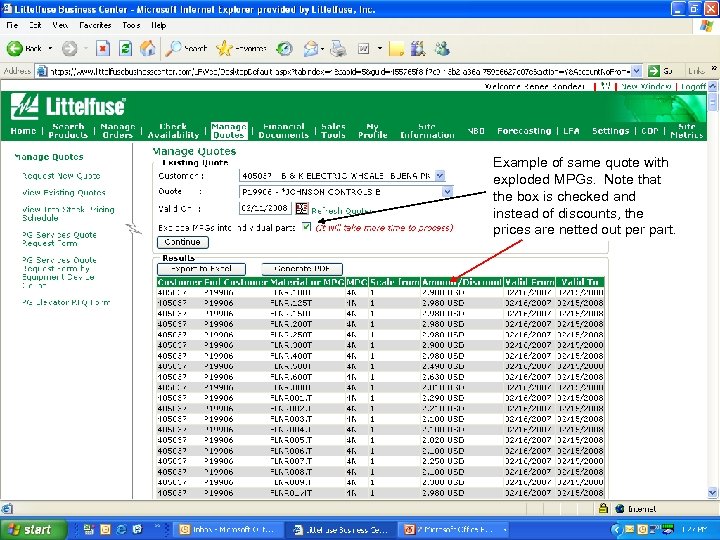Open Settings nav tab
This screenshot has height=540, width=720.
pyautogui.click(x=610, y=131)
